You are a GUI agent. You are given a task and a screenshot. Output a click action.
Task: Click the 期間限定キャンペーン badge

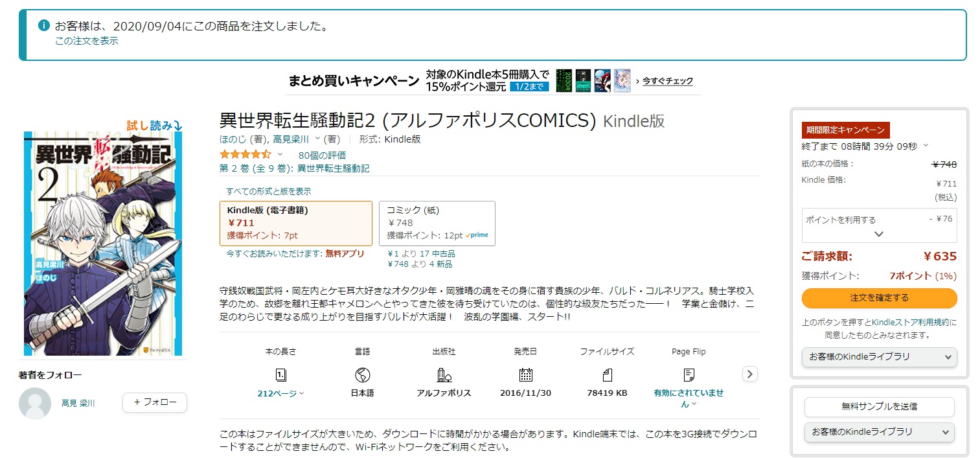(846, 130)
